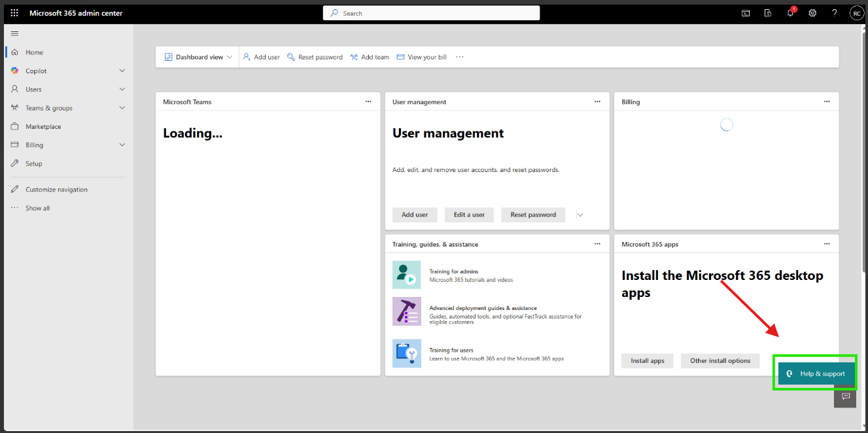Click the Customize navigation pencil icon
The image size is (868, 433).
click(x=14, y=190)
